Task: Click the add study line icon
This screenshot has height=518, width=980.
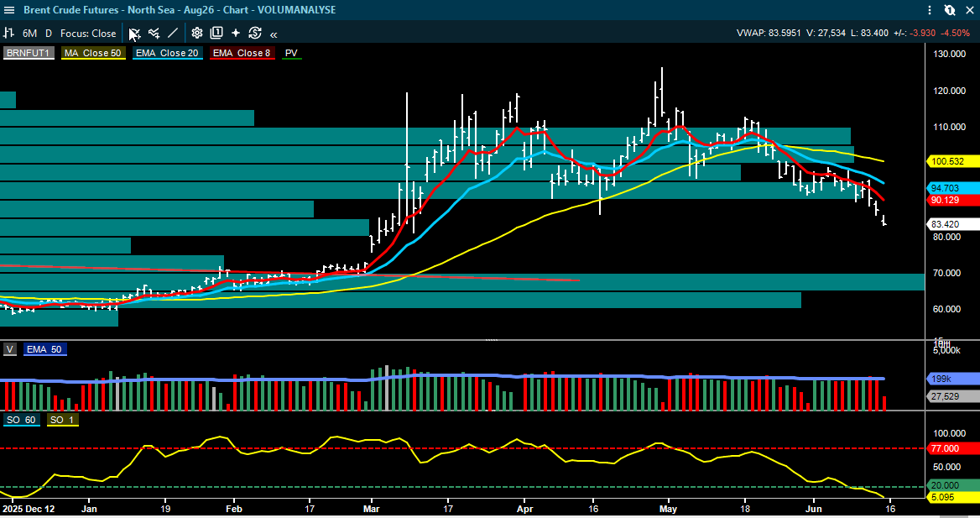Action: [x=154, y=33]
